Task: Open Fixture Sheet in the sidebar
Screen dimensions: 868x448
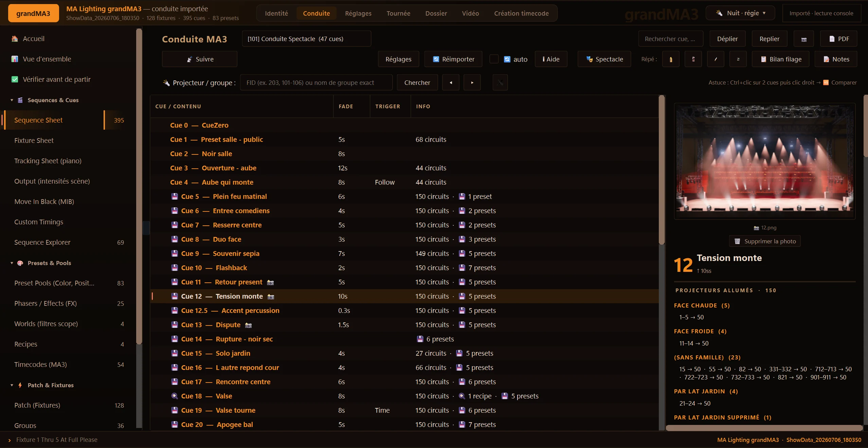Action: pyautogui.click(x=68, y=141)
